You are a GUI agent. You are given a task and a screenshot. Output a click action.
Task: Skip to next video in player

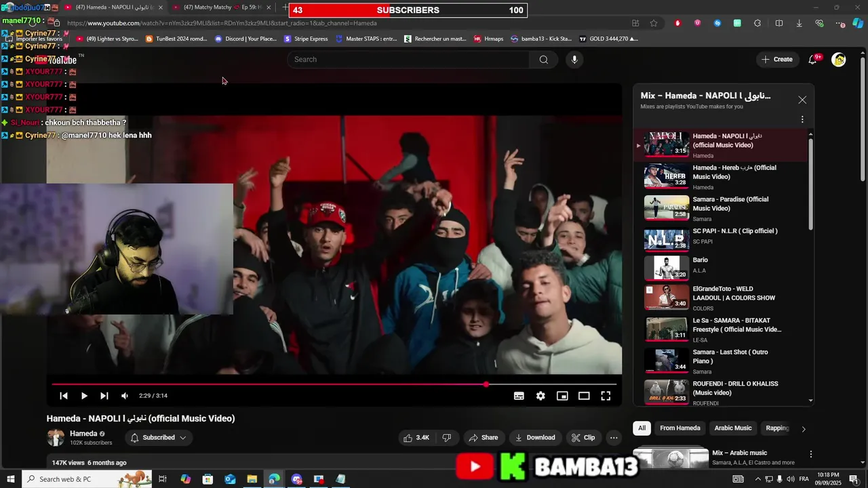pyautogui.click(x=104, y=396)
